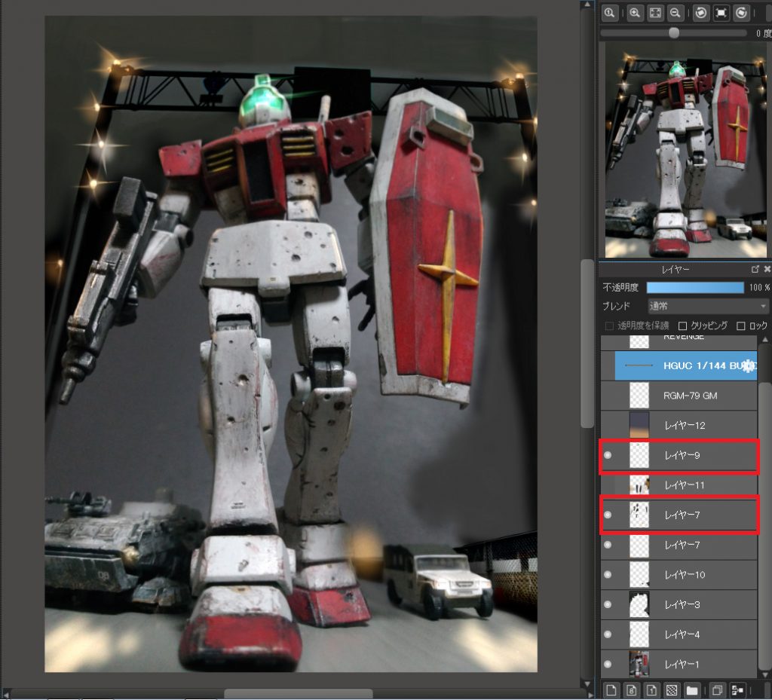Click the fit-to-window view icon
772x700 pixels.
click(x=656, y=13)
